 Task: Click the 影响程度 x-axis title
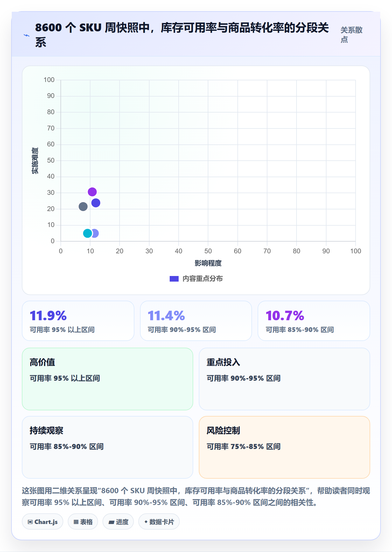pos(208,263)
